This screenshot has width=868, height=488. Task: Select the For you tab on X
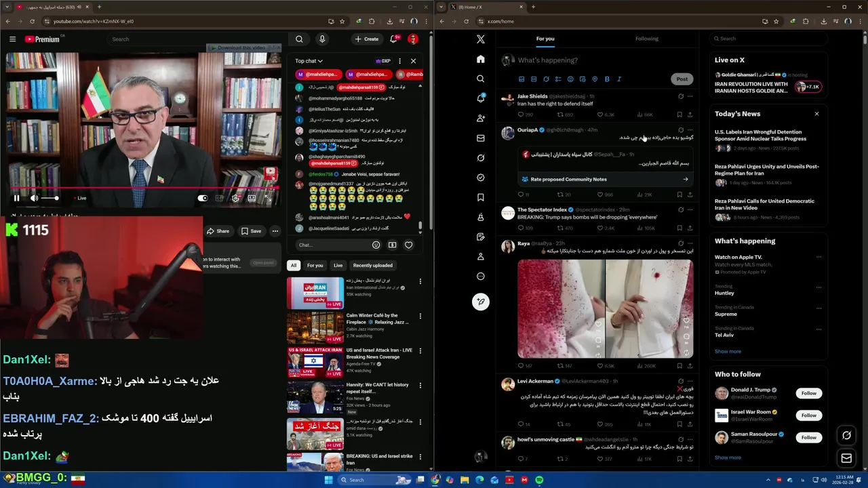click(x=545, y=39)
